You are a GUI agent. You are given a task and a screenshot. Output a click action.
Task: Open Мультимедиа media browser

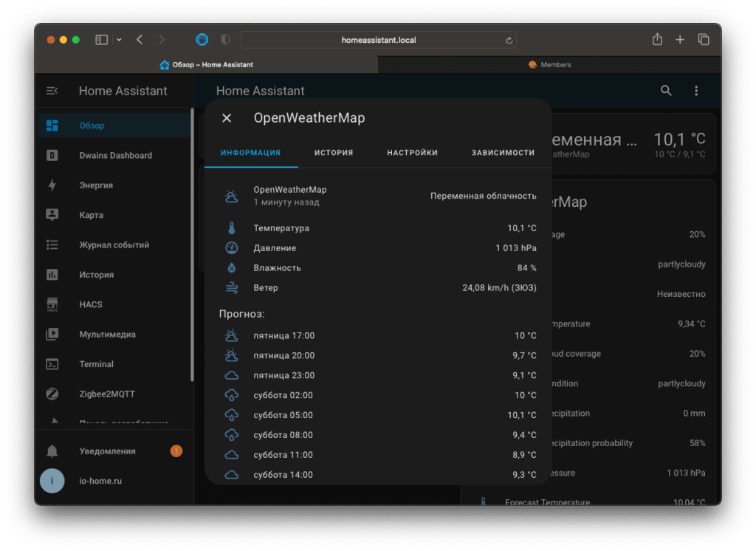114,335
